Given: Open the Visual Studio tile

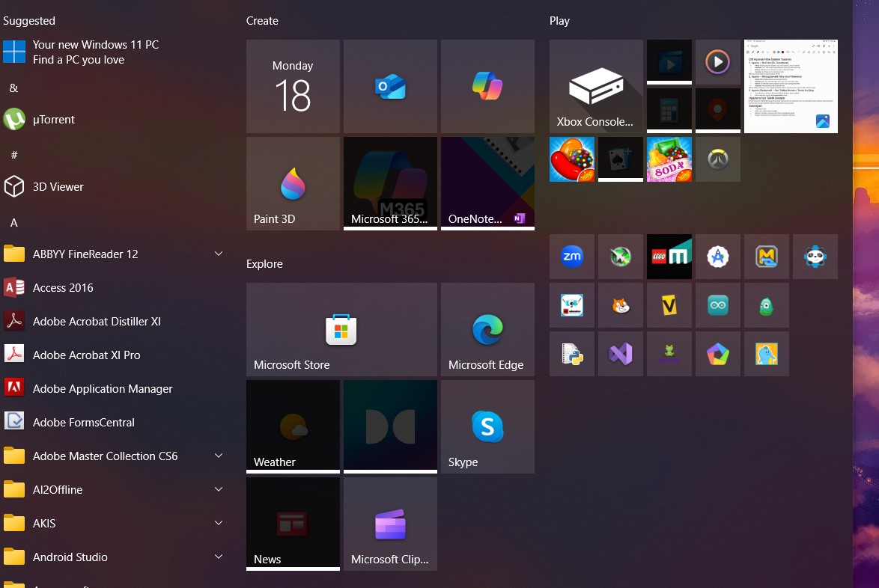Looking at the screenshot, I should point(621,354).
